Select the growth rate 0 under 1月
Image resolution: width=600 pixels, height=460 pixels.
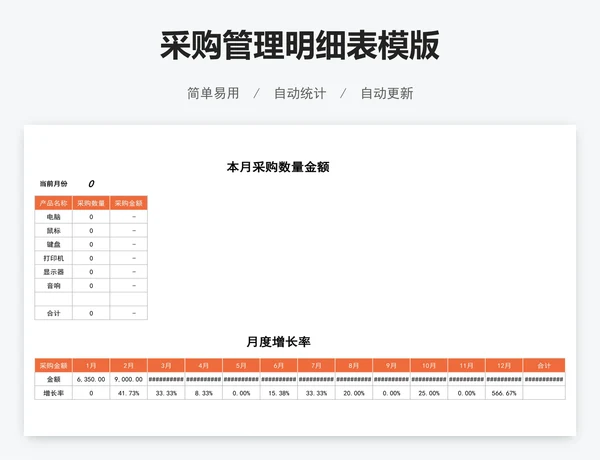(91, 393)
